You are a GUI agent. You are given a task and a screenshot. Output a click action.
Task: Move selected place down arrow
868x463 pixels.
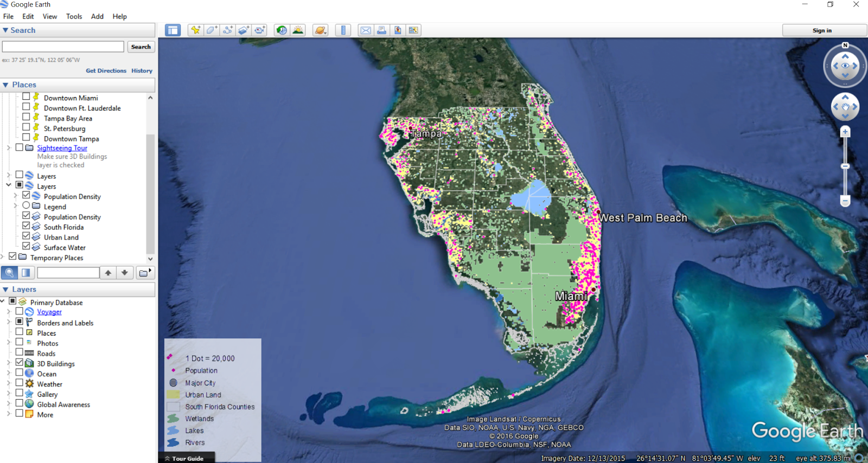click(x=125, y=273)
